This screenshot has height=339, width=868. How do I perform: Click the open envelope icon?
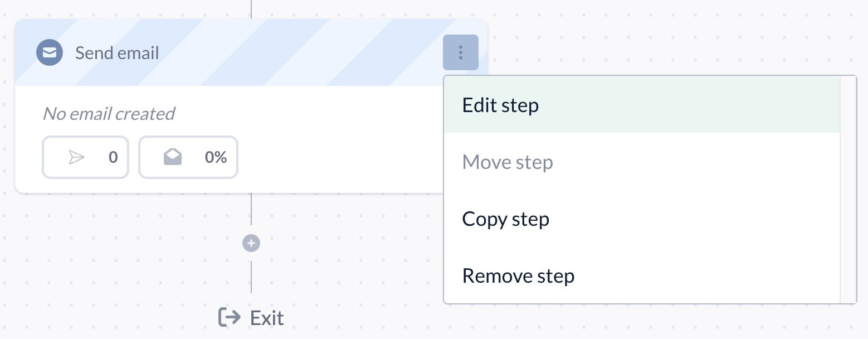click(173, 158)
